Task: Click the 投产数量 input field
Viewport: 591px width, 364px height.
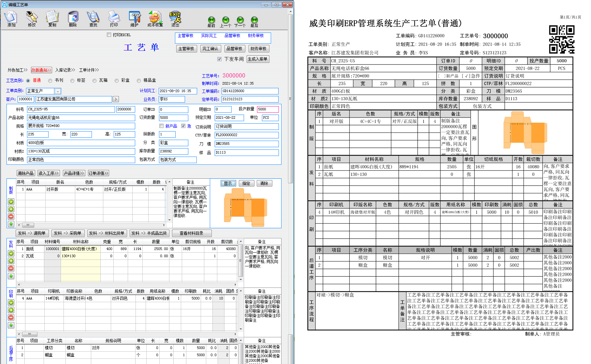Action: (x=268, y=109)
